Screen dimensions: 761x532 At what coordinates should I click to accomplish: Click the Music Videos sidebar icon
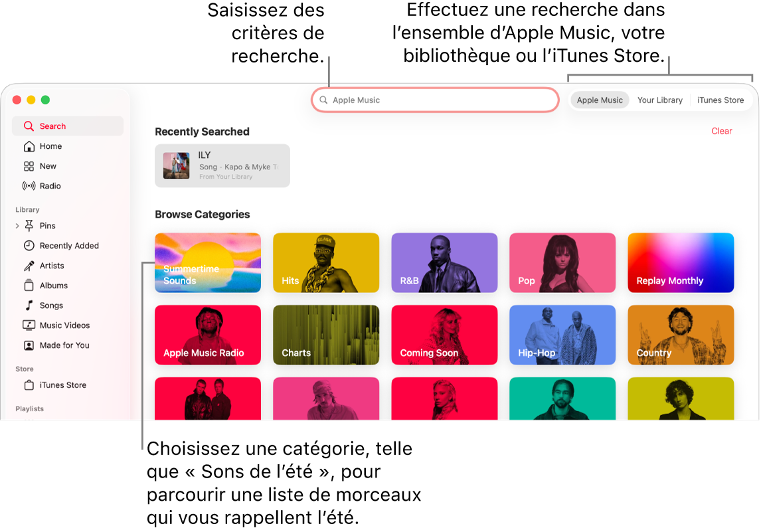pos(29,325)
